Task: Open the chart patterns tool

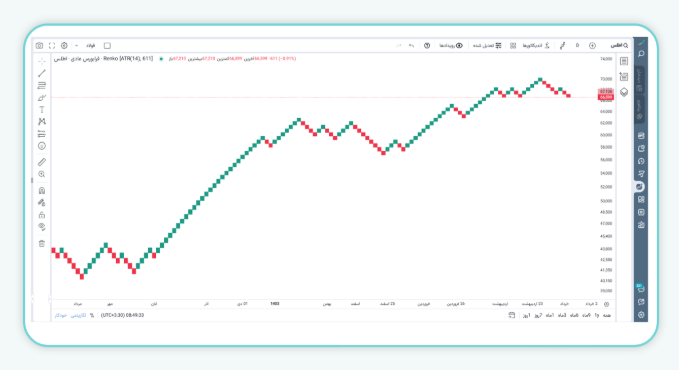Action: pyautogui.click(x=42, y=122)
